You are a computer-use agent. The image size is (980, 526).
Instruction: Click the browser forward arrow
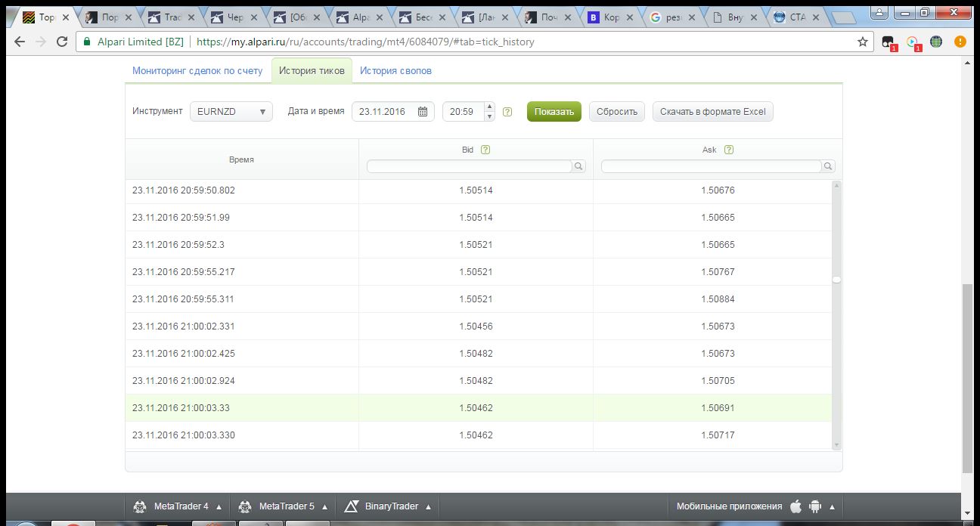(40, 42)
